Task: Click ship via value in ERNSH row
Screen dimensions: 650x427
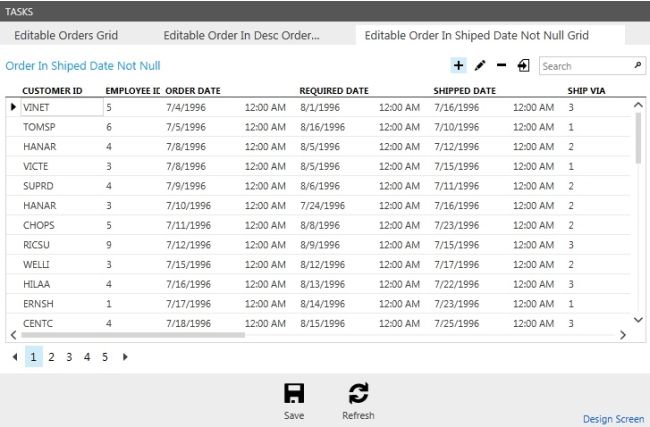Action: click(x=571, y=303)
